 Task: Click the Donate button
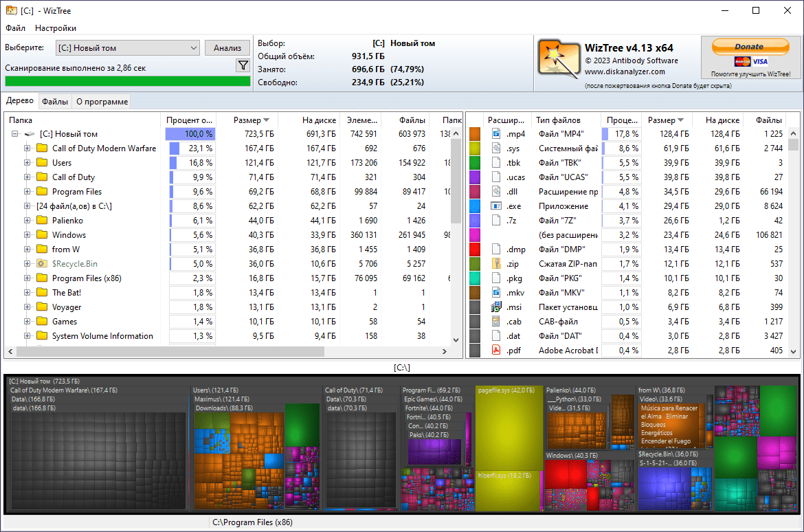click(750, 47)
